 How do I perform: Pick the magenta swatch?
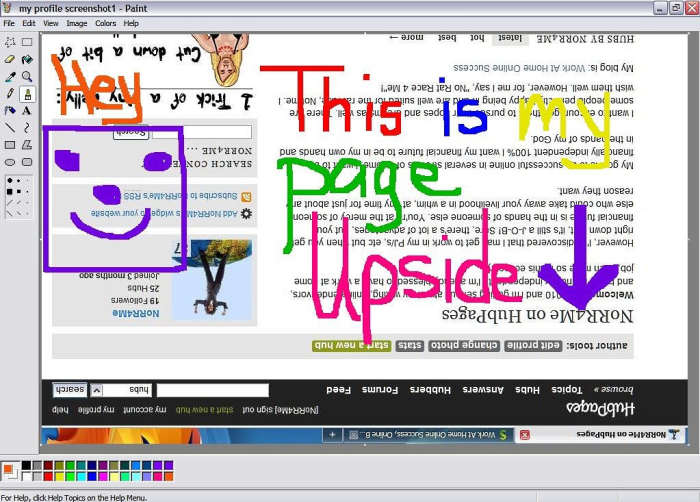[x=103, y=476]
